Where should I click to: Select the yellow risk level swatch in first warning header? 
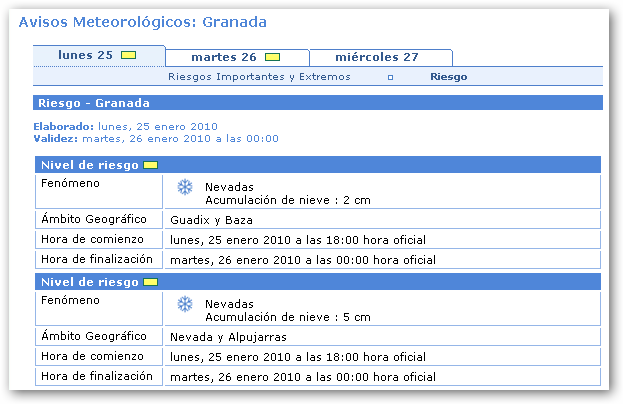150,165
